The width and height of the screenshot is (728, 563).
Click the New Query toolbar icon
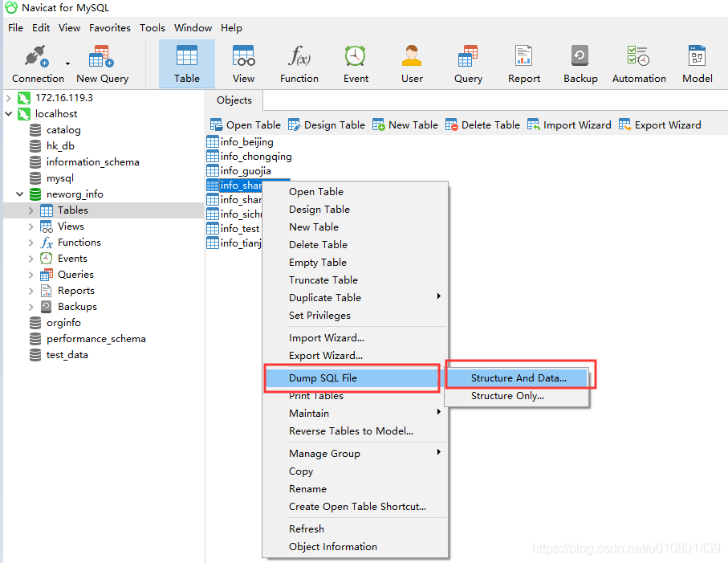coord(102,63)
